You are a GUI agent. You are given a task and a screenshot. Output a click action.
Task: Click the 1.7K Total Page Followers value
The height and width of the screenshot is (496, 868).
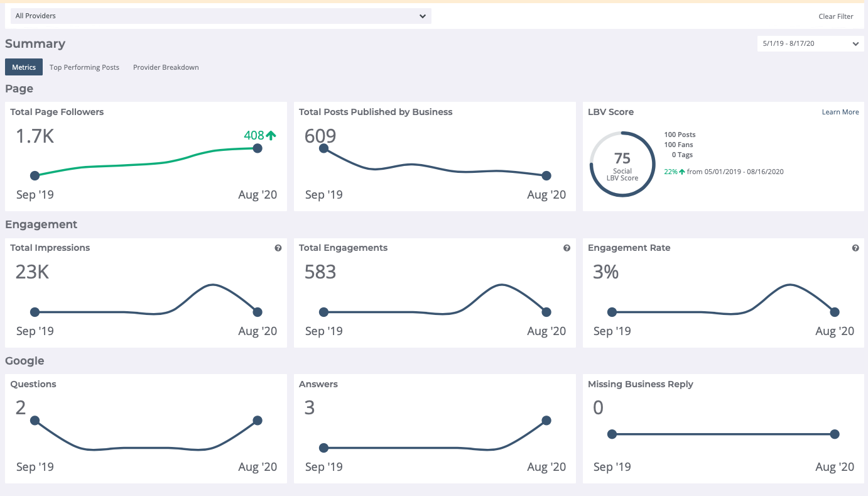[x=35, y=136]
